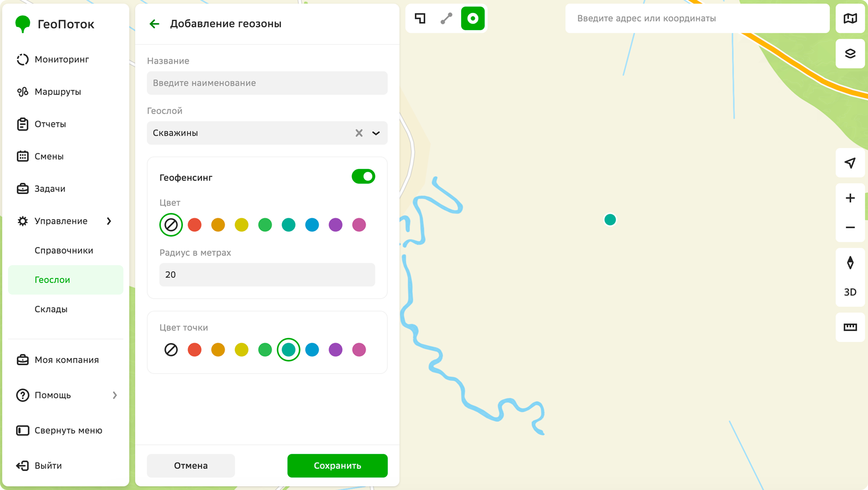Select the point geozone tool
This screenshot has height=490, width=868.
click(473, 18)
